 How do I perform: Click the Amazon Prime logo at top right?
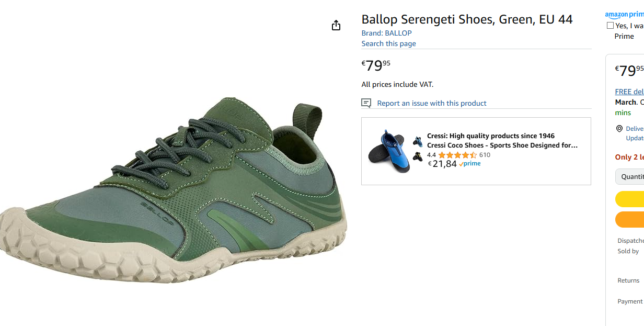624,15
